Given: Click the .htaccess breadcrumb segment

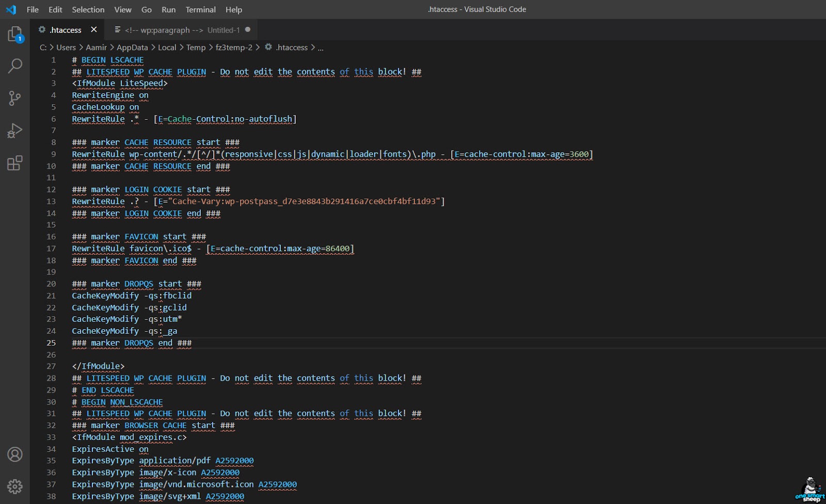Looking at the screenshot, I should [292, 47].
